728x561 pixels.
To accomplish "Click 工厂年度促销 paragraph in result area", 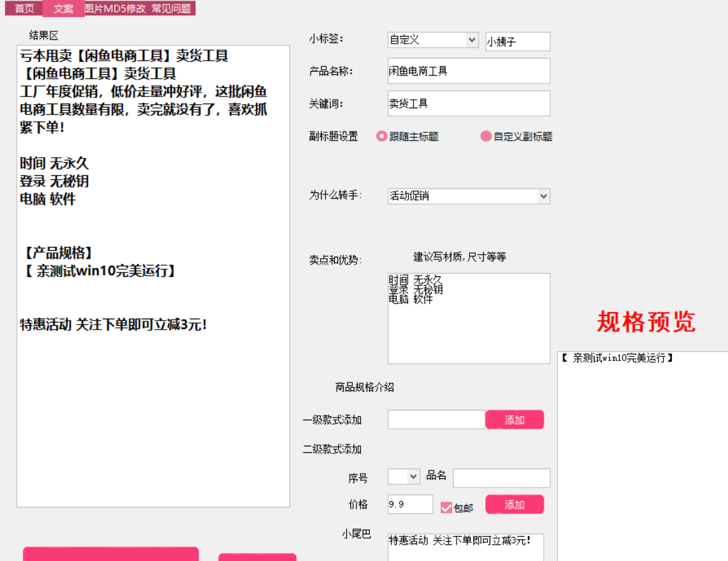I will click(x=143, y=109).
